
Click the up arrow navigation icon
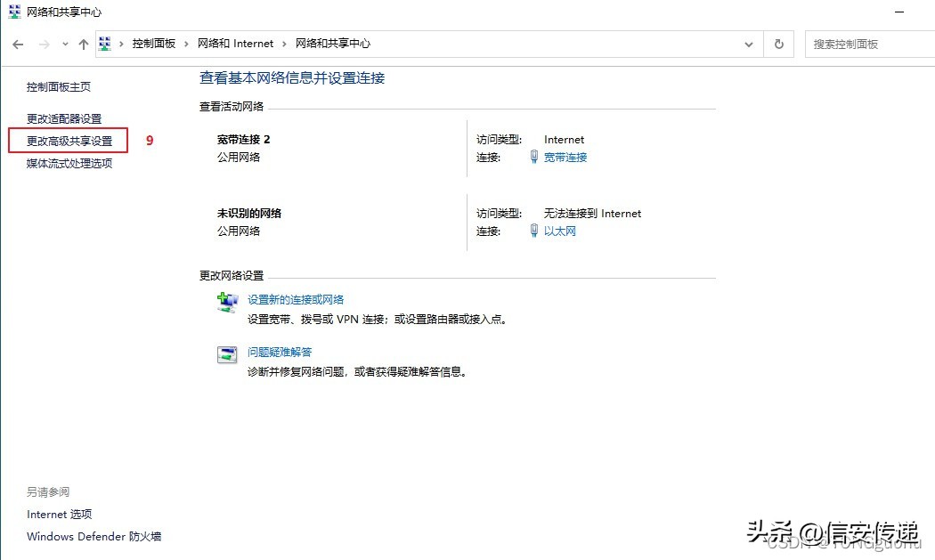point(83,43)
